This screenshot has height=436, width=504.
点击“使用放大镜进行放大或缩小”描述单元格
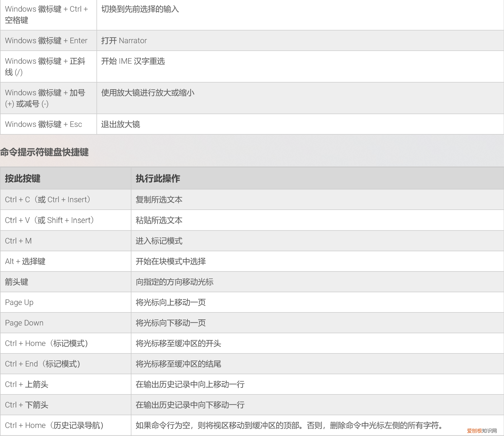[148, 93]
